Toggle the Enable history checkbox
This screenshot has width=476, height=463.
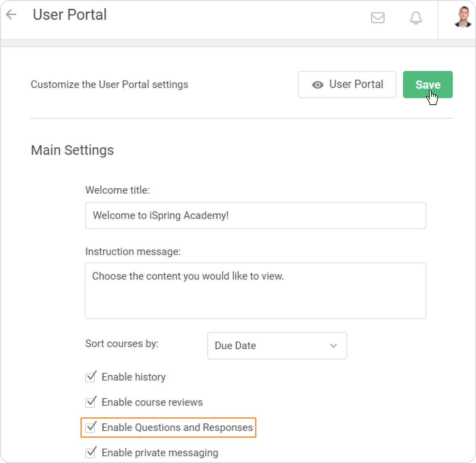pos(90,377)
